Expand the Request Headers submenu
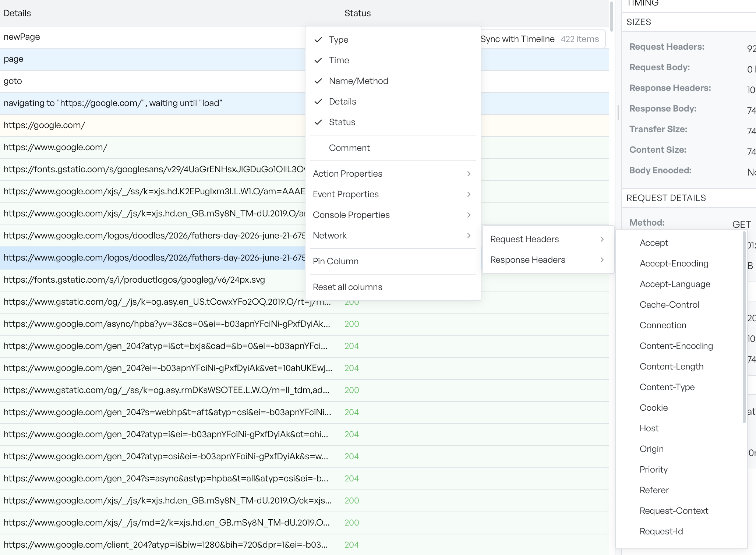The width and height of the screenshot is (756, 555). (548, 239)
